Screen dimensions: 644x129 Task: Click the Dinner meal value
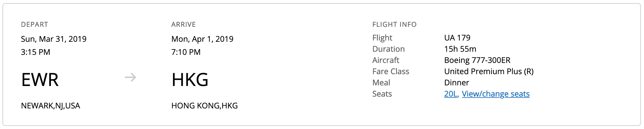(x=457, y=83)
